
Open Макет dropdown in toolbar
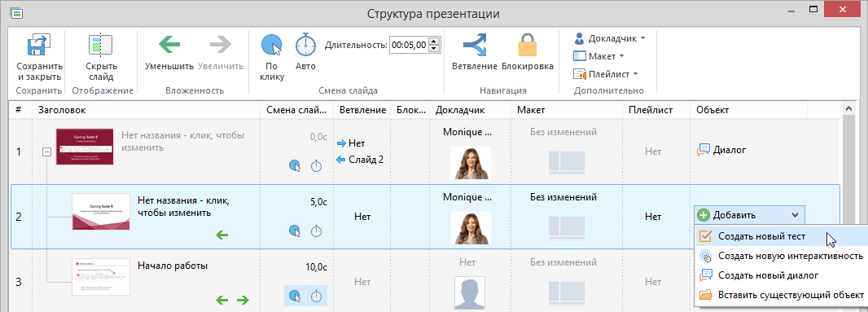click(x=598, y=56)
